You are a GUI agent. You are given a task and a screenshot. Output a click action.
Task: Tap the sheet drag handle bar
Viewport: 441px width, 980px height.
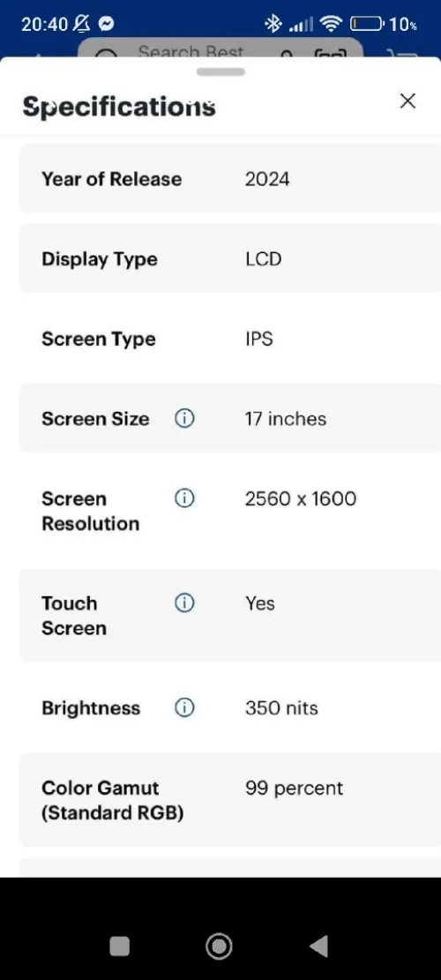pyautogui.click(x=220, y=71)
